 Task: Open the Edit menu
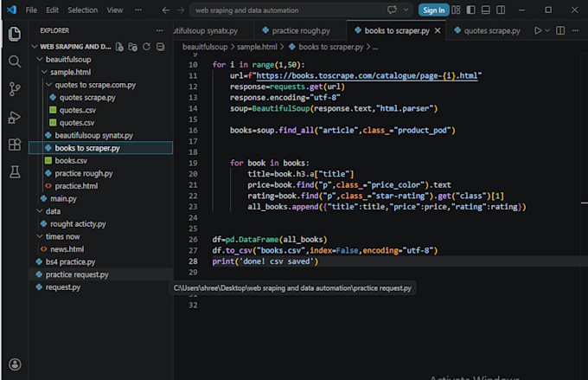(x=52, y=10)
